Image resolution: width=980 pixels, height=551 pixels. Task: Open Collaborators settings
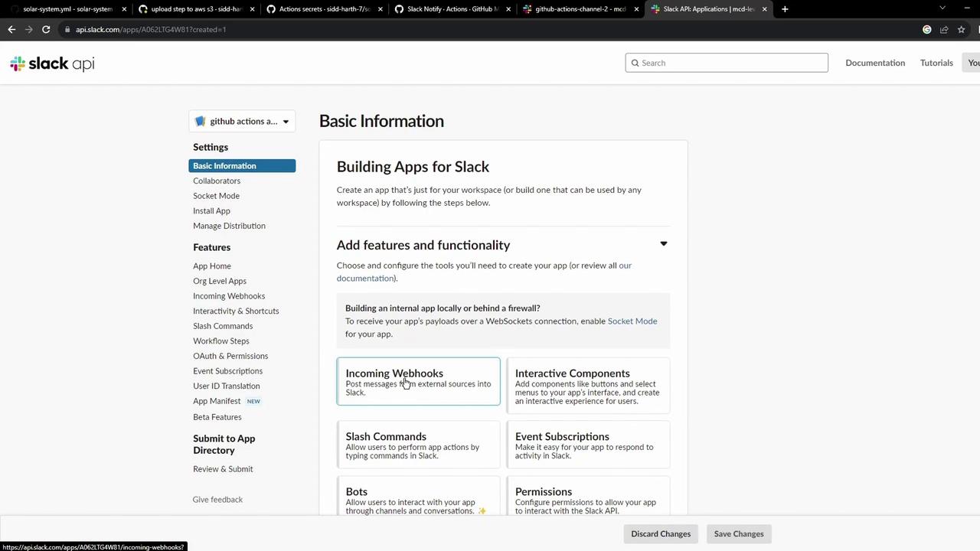(x=217, y=181)
